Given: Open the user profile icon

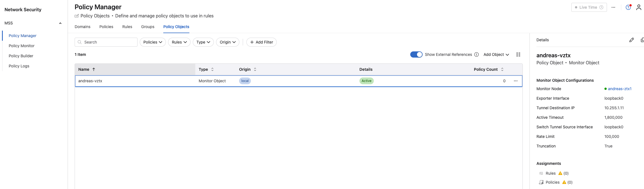Looking at the screenshot, I should [639, 7].
